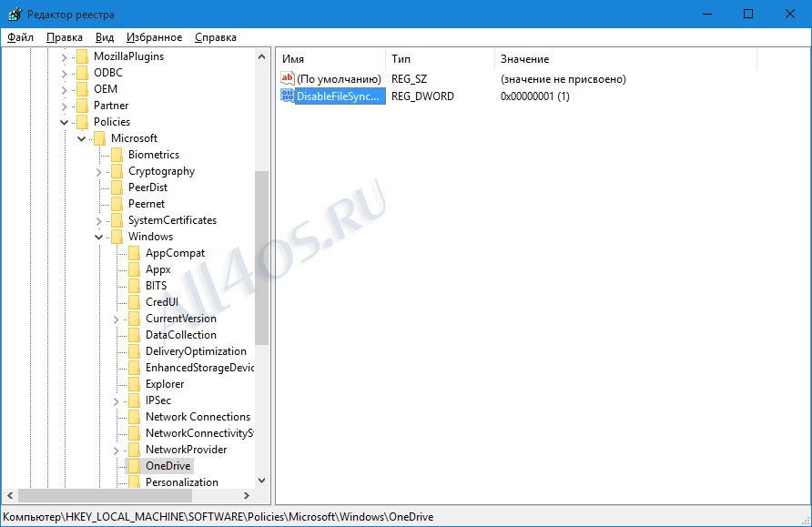Expand the Cryptography key
The width and height of the screenshot is (812, 527).
99,172
